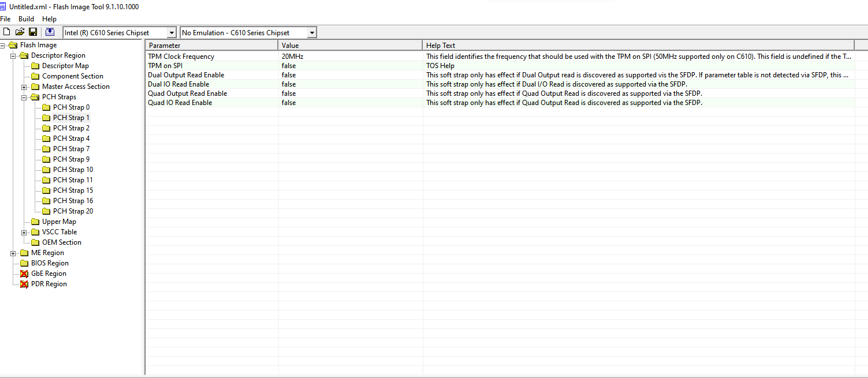The image size is (868, 378).
Task: Select PCH Strap 1 in tree
Action: [x=71, y=118]
